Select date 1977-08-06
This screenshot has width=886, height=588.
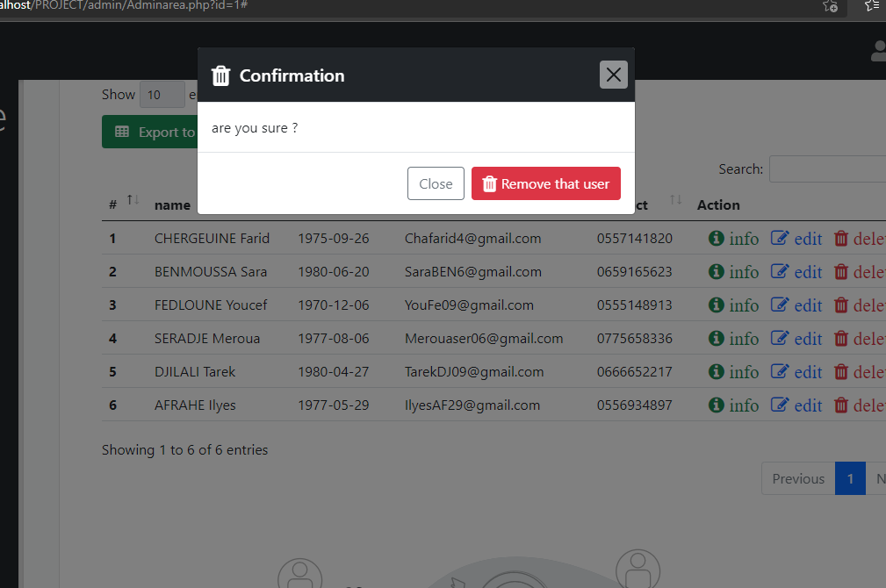[334, 339]
